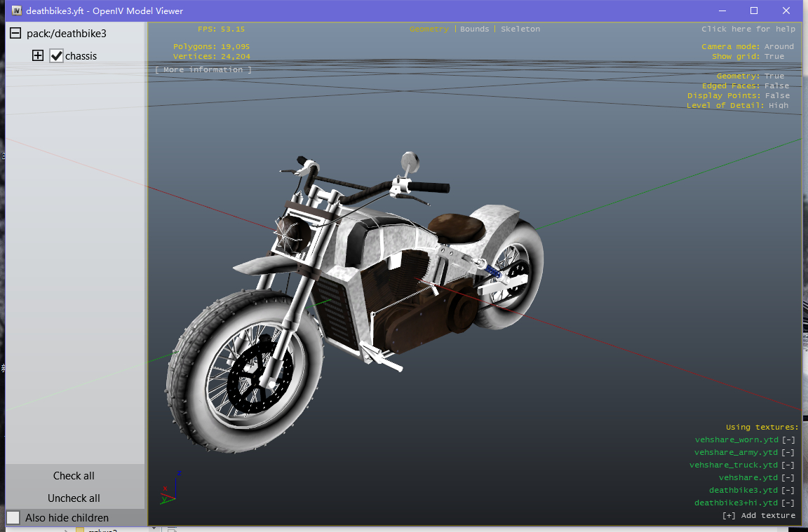808x532 pixels.
Task: Switch to Geometry view tab
Action: click(429, 29)
